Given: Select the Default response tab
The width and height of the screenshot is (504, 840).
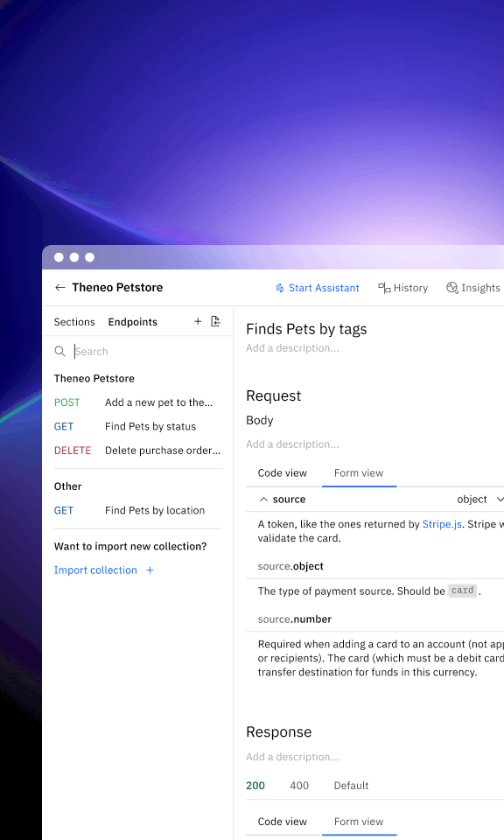Looking at the screenshot, I should (352, 786).
